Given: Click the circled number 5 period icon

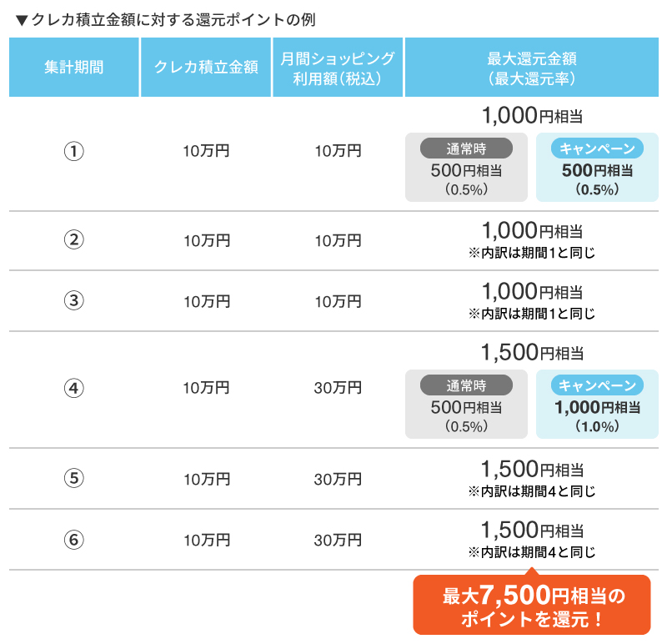Looking at the screenshot, I should (x=74, y=478).
